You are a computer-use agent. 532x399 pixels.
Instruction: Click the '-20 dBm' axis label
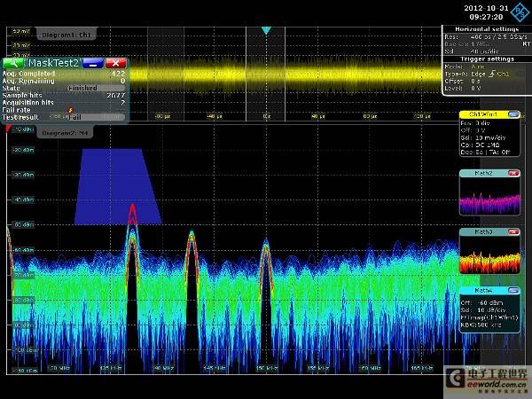pos(23,150)
